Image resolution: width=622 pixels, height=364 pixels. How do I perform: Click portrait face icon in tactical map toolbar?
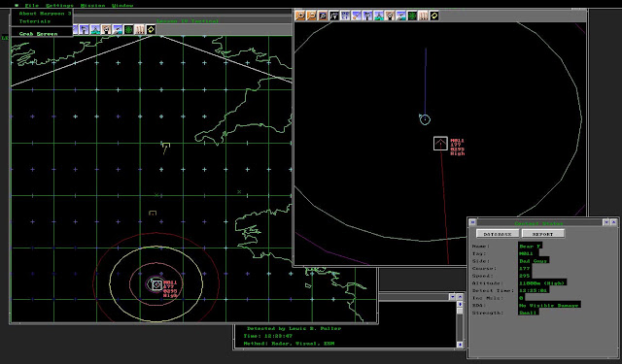pos(106,29)
